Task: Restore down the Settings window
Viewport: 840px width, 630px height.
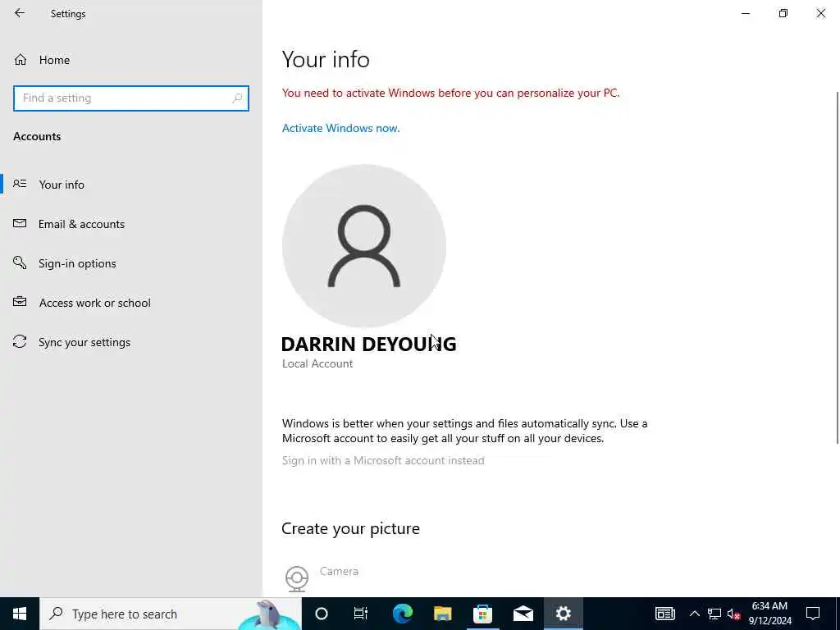Action: click(x=783, y=13)
